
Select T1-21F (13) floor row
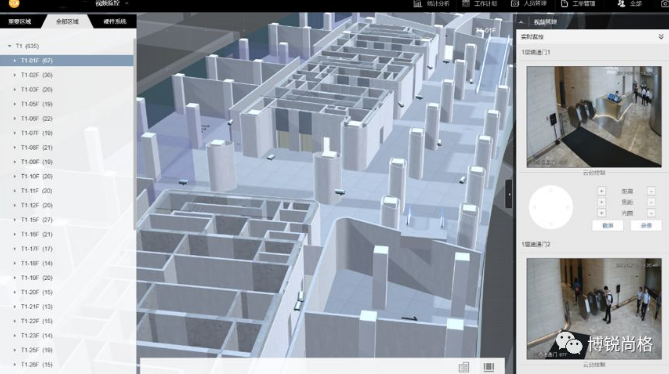click(x=67, y=307)
